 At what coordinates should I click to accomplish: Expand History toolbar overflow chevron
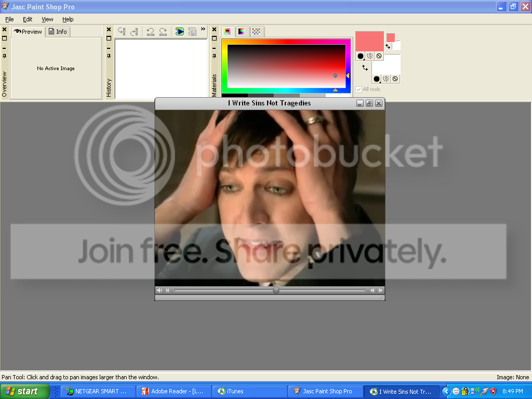(x=203, y=29)
